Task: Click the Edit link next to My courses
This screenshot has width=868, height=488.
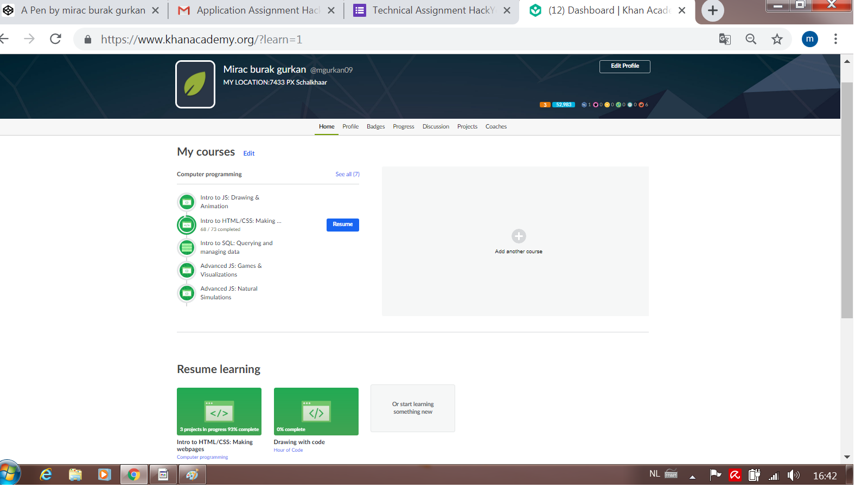Action: (249, 153)
